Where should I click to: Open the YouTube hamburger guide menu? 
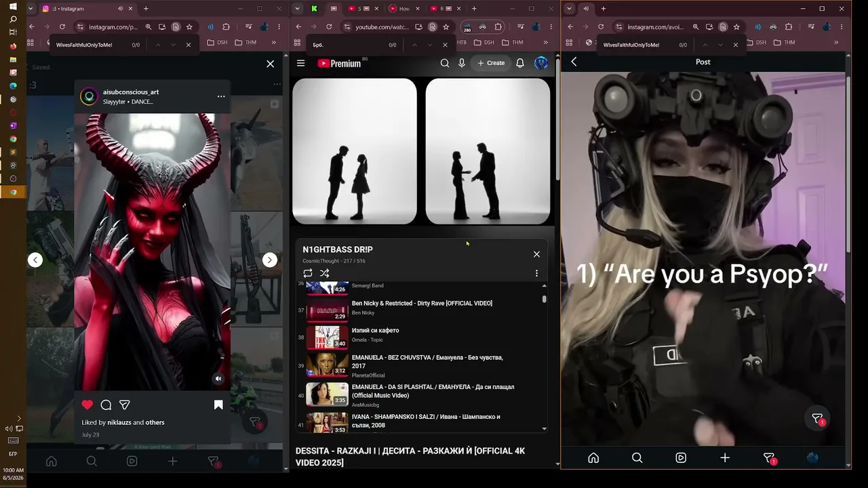coord(301,63)
